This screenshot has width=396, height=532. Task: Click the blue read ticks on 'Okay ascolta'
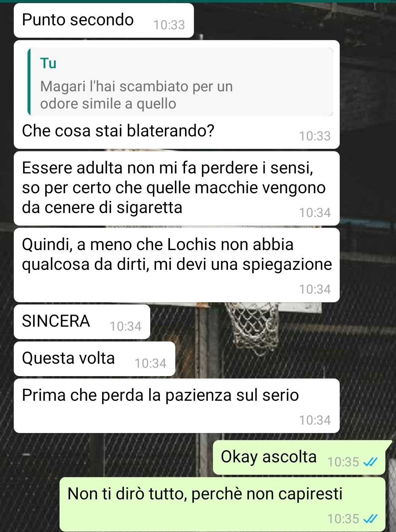[x=370, y=462]
